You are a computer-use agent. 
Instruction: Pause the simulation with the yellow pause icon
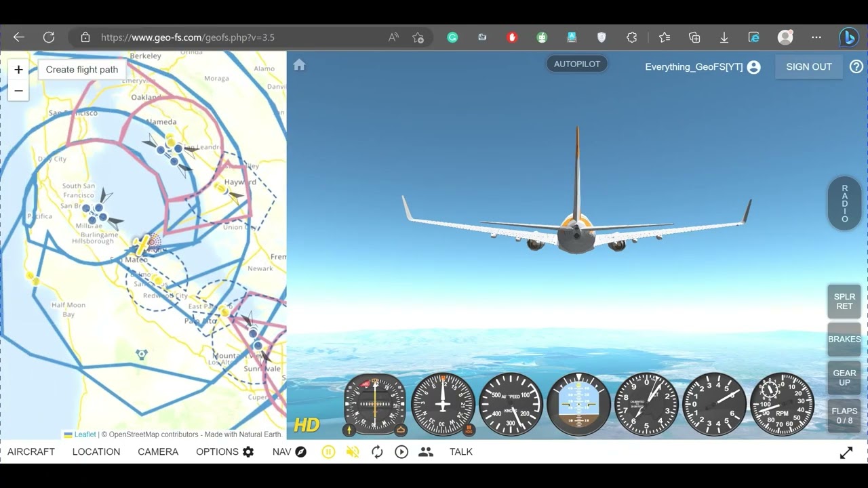[x=328, y=452]
